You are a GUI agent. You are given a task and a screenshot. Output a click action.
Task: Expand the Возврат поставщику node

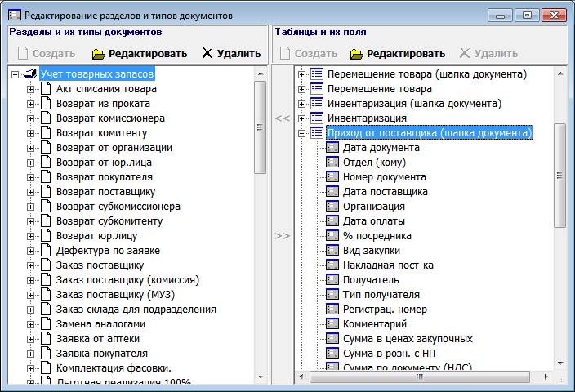(30, 192)
